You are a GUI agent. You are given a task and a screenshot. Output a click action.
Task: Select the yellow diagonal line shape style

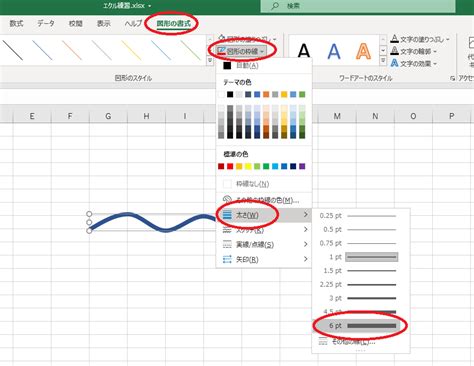coord(131,50)
